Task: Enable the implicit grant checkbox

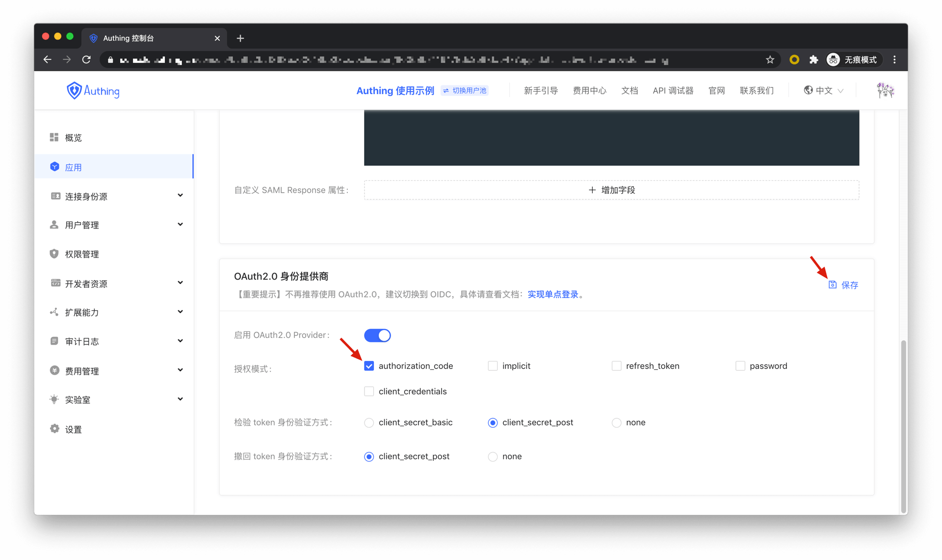Action: [493, 365]
